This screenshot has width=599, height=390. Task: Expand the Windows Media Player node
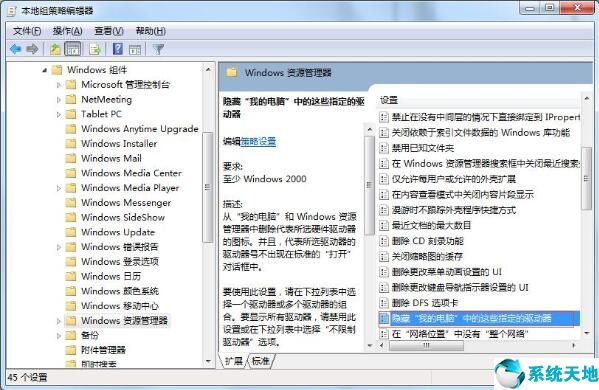coord(58,188)
